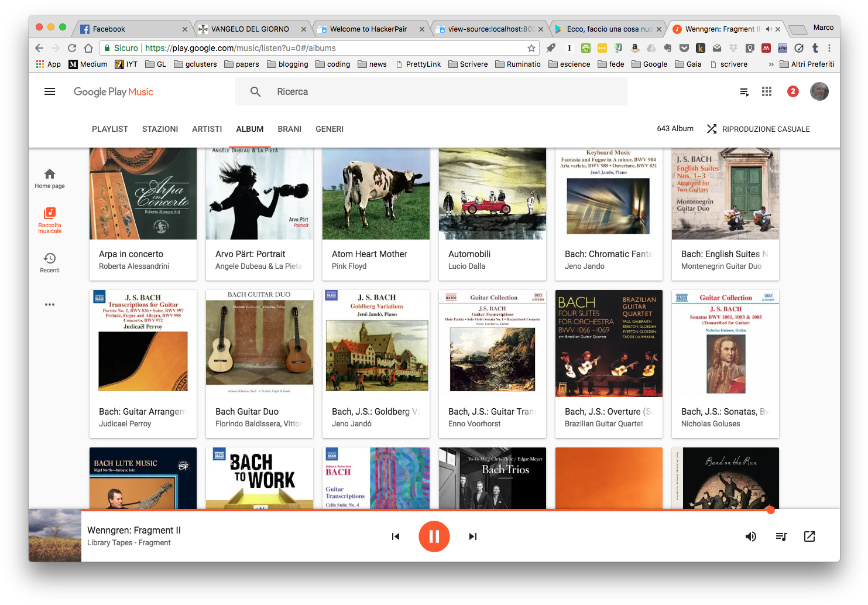Screen dimensions: 868x605
Task: Click in the Ricerca search field
Action: [431, 92]
